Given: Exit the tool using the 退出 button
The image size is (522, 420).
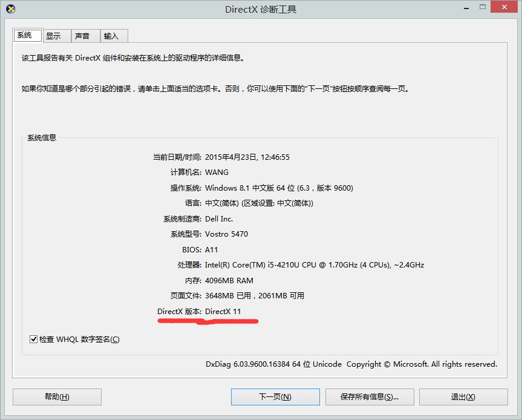Looking at the screenshot, I should (x=465, y=396).
